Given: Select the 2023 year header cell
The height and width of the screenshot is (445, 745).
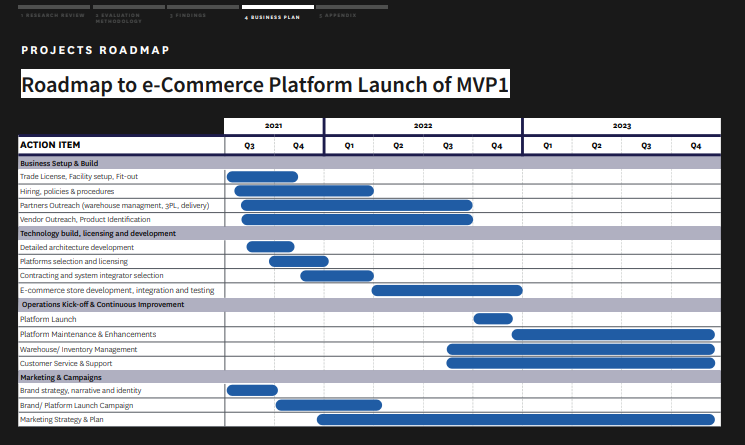Looking at the screenshot, I should [x=622, y=126].
